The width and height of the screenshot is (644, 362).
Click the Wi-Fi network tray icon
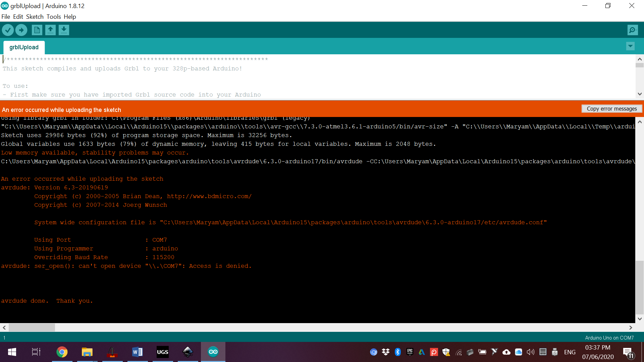459,352
